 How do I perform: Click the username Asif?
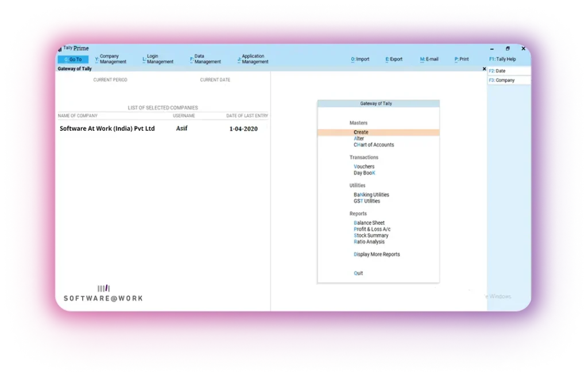click(182, 129)
